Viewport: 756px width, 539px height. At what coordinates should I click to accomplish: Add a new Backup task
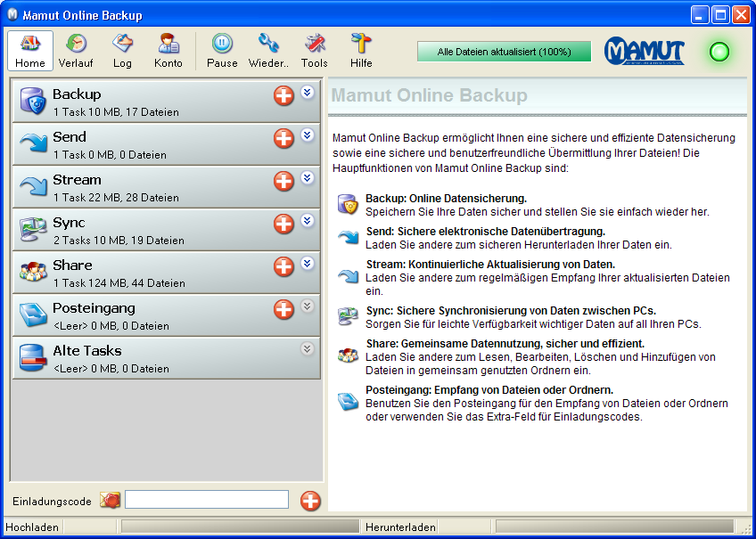[x=283, y=95]
